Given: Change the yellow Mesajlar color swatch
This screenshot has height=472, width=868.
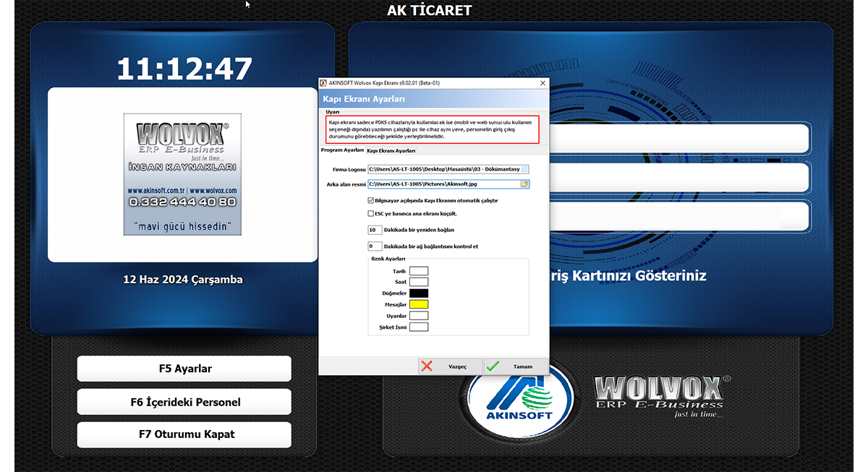Looking at the screenshot, I should coord(419,304).
